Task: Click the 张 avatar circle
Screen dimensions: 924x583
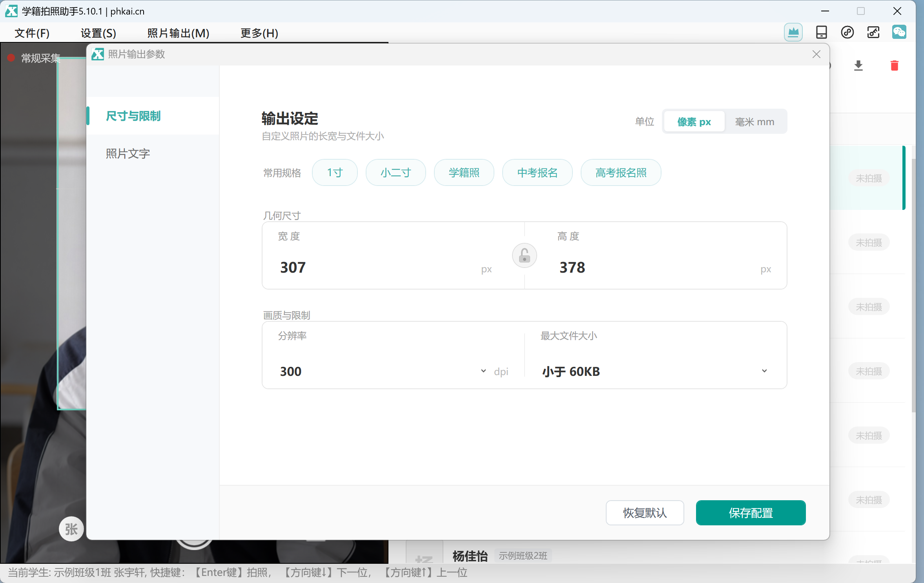Action: tap(71, 529)
